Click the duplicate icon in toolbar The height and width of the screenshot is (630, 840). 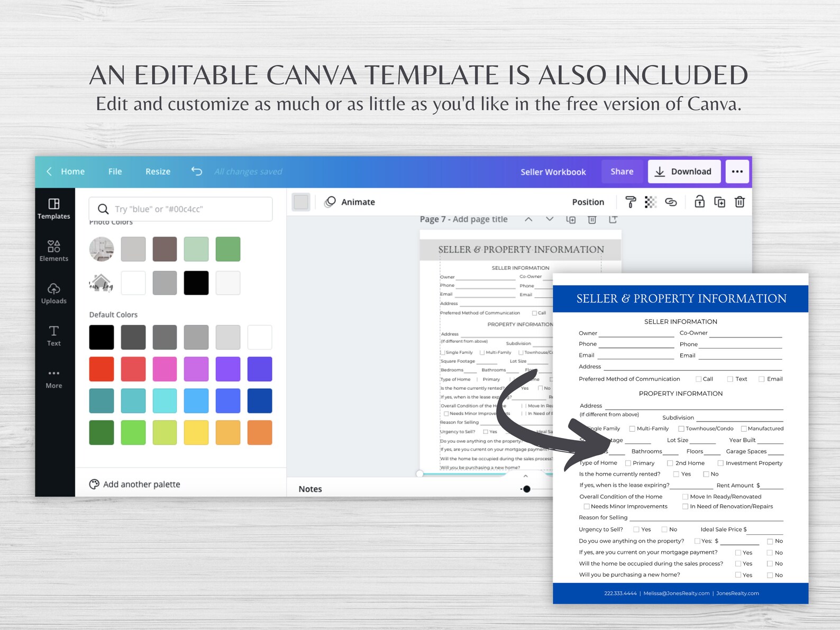coord(719,202)
